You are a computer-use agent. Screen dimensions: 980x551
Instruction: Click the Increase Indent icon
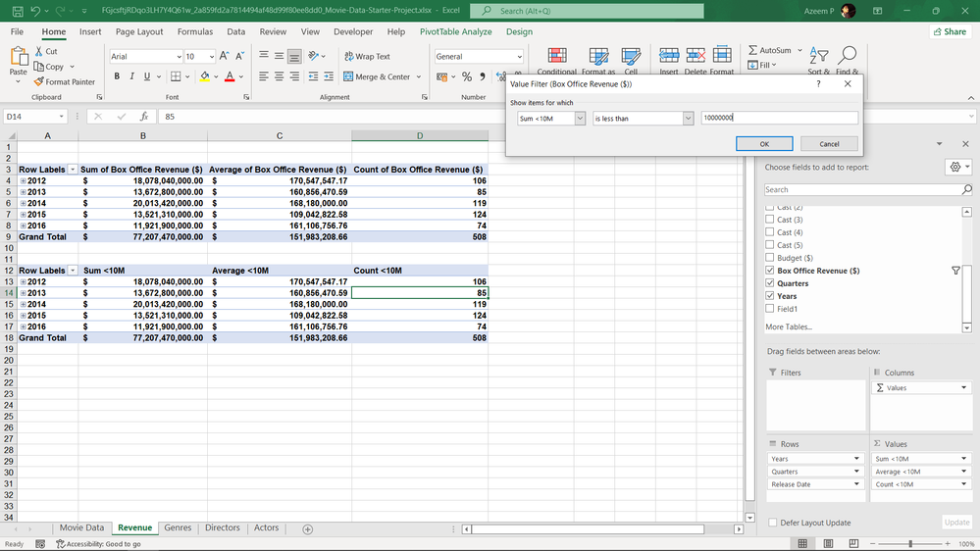point(328,76)
